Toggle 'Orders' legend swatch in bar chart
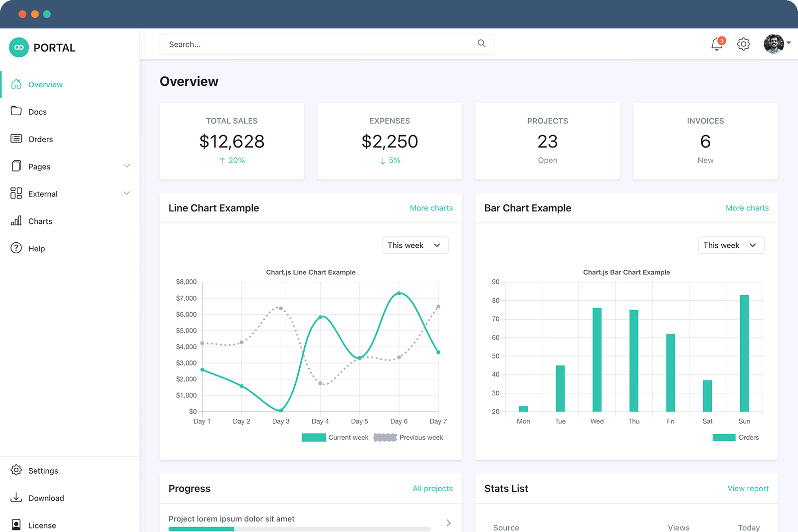 (724, 438)
